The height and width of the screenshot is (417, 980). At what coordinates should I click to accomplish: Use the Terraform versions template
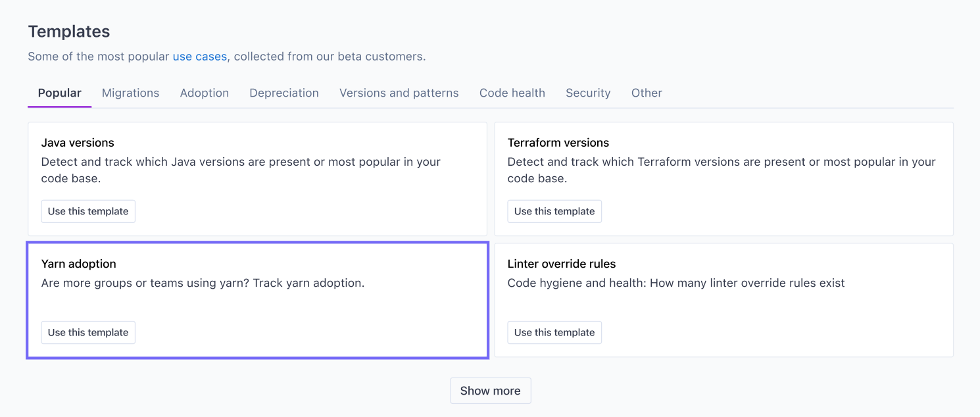(554, 211)
